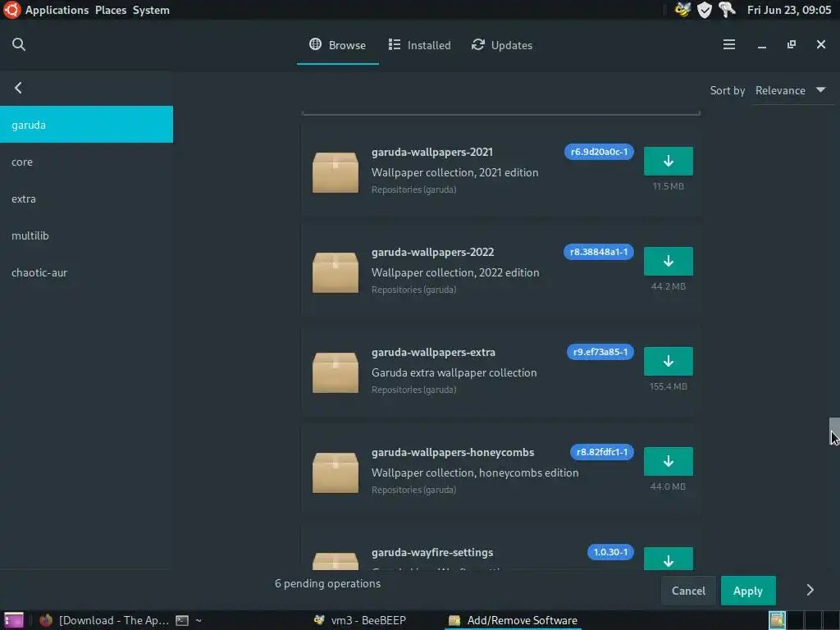Image resolution: width=840 pixels, height=630 pixels.
Task: Open the Places menu
Action: tap(111, 10)
